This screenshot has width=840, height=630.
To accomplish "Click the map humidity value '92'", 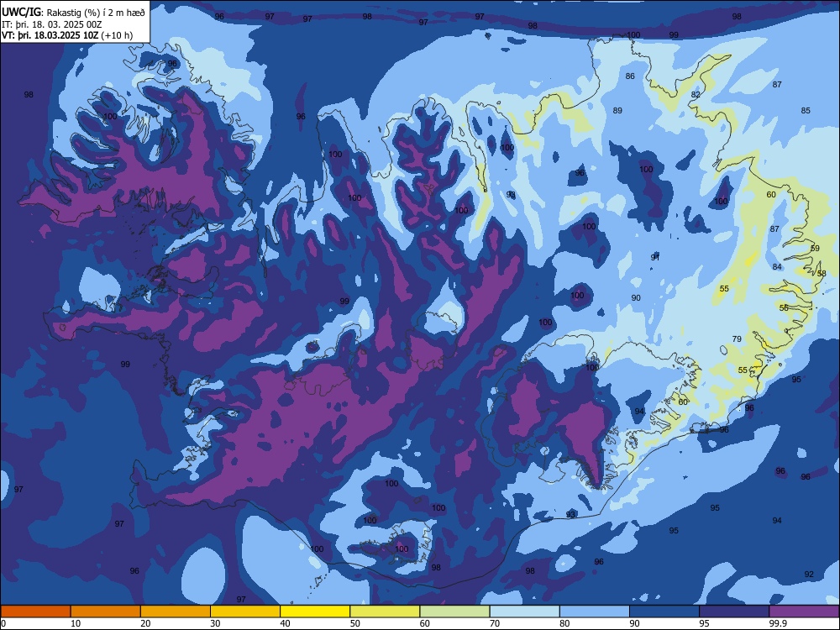I will click(x=809, y=574).
